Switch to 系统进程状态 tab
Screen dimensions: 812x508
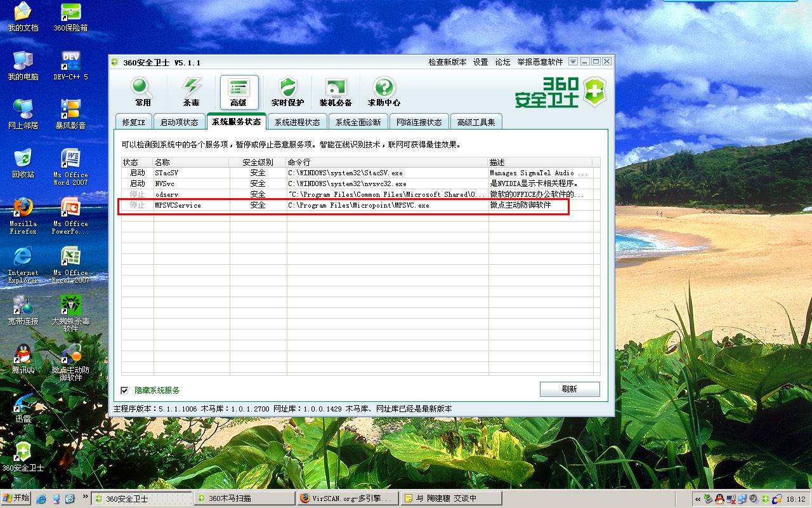(x=298, y=122)
